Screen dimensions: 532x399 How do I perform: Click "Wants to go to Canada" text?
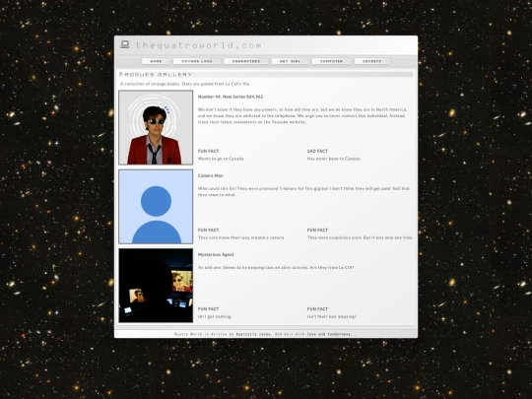[221, 159]
